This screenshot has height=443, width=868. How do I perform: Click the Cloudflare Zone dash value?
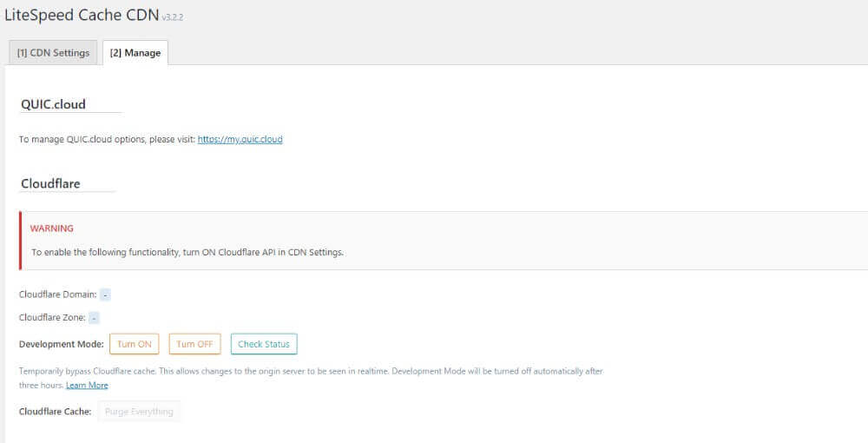pos(94,318)
